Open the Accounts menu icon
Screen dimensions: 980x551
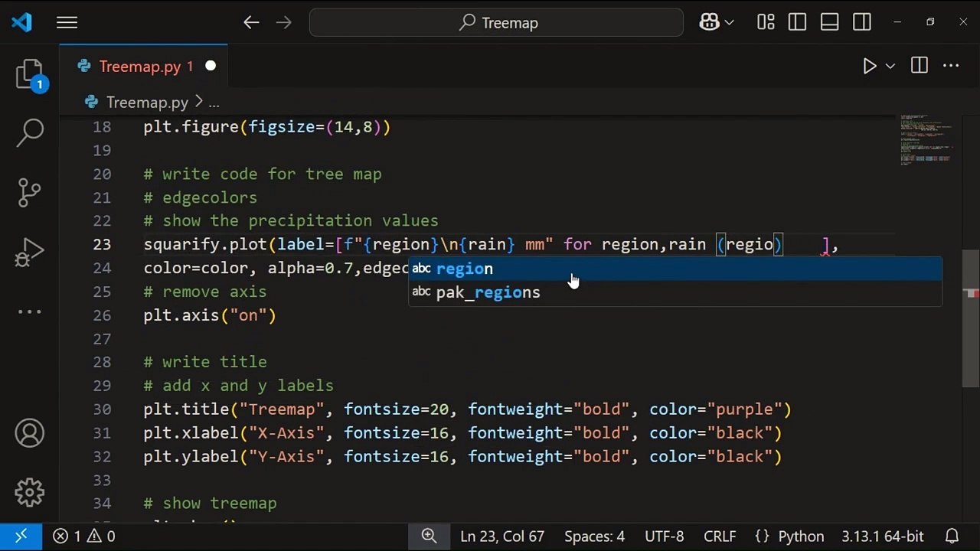(x=30, y=433)
